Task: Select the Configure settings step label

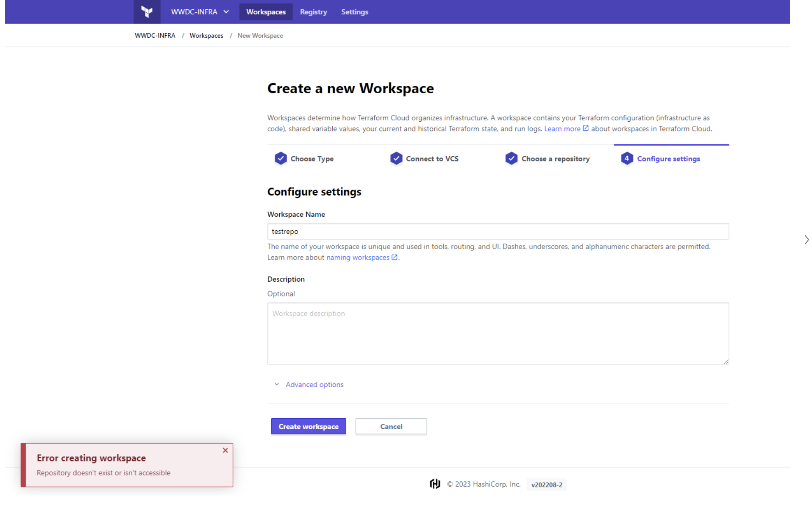Action: tap(668, 159)
